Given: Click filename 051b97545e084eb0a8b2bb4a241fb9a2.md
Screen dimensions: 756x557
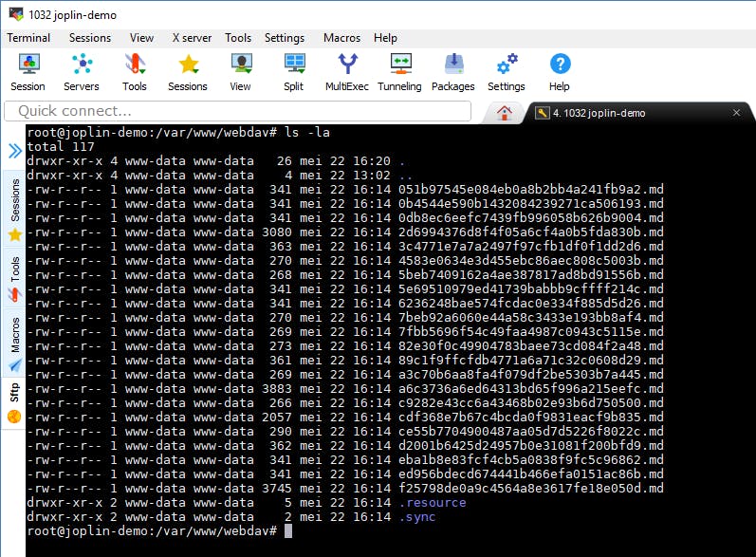Looking at the screenshot, I should pyautogui.click(x=531, y=189).
